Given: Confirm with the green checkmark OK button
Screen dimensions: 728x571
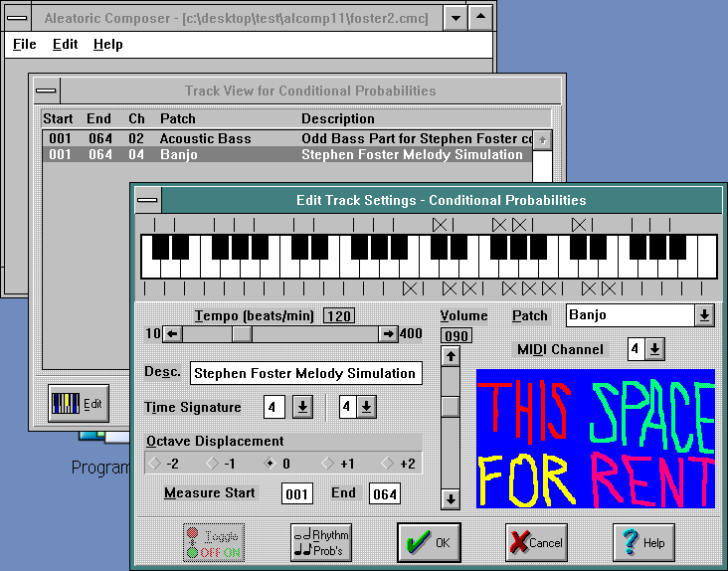Looking at the screenshot, I should 428,542.
